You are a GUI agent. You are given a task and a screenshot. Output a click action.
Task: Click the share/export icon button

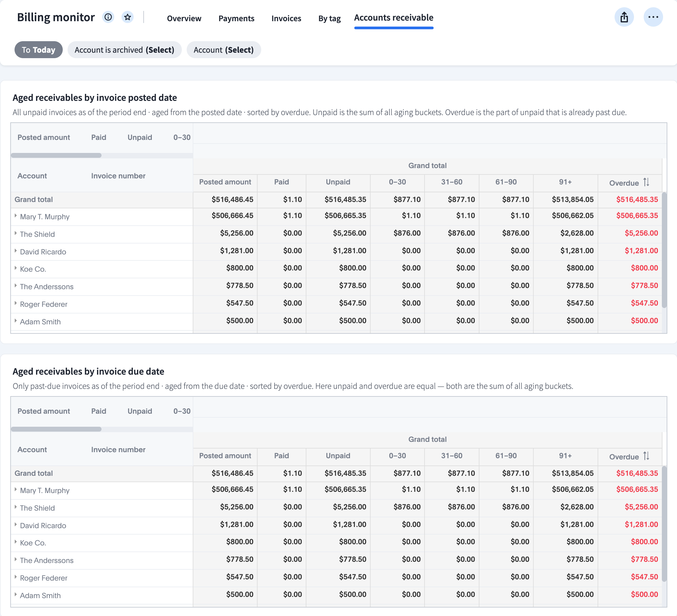tap(624, 17)
